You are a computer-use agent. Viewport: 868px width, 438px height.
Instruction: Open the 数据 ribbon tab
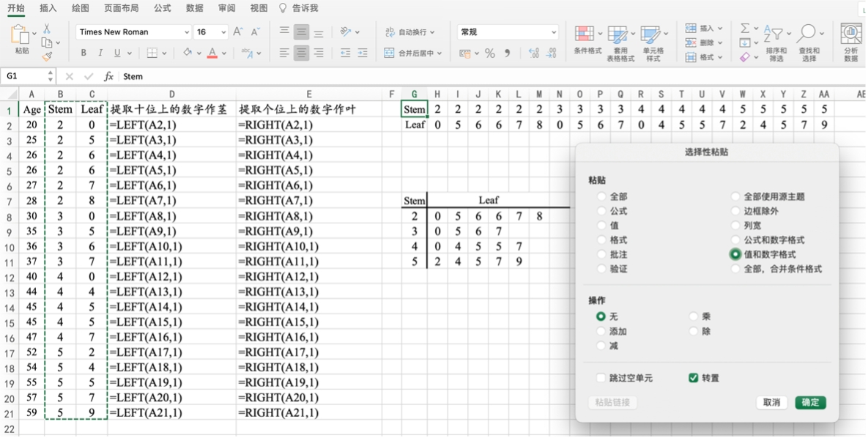[195, 8]
